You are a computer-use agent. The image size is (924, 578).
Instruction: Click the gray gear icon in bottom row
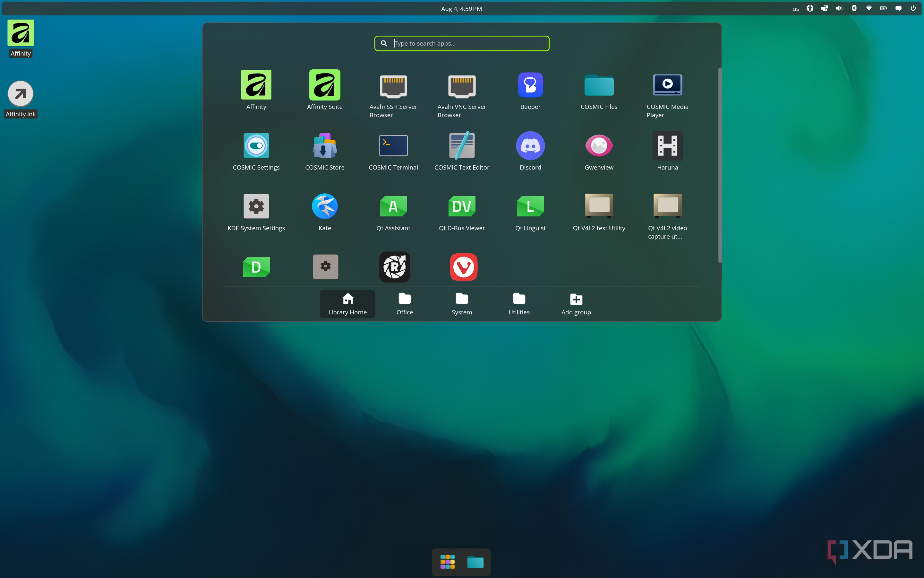[325, 267]
